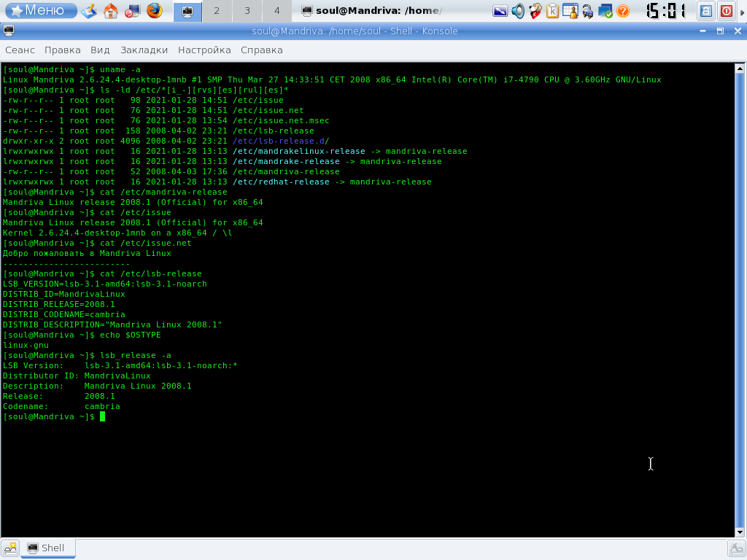Open the Konsole window menu icon
This screenshot has height=560, width=747.
point(9,31)
